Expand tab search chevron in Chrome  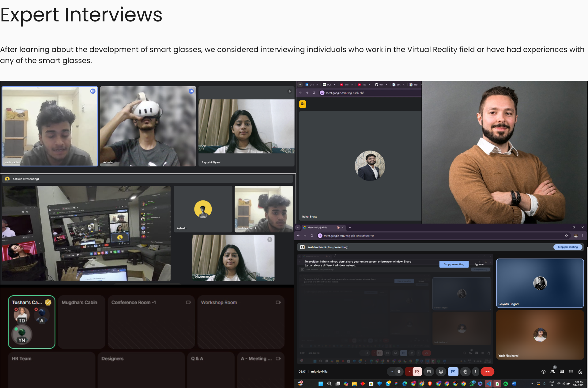point(298,227)
